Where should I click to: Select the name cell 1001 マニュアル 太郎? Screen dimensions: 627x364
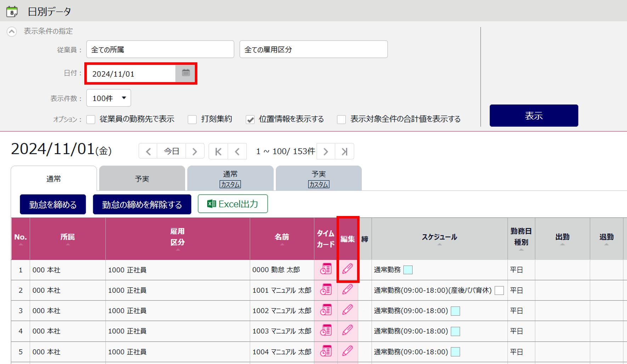point(282,290)
